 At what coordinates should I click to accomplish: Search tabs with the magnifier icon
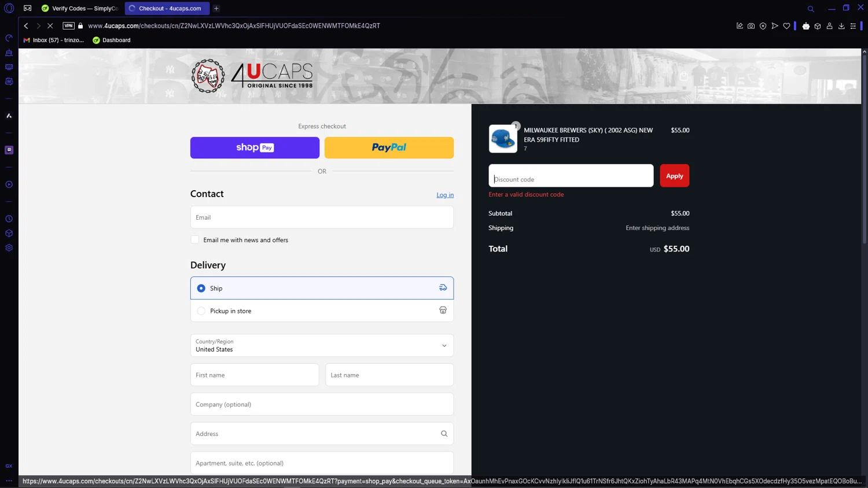811,9
